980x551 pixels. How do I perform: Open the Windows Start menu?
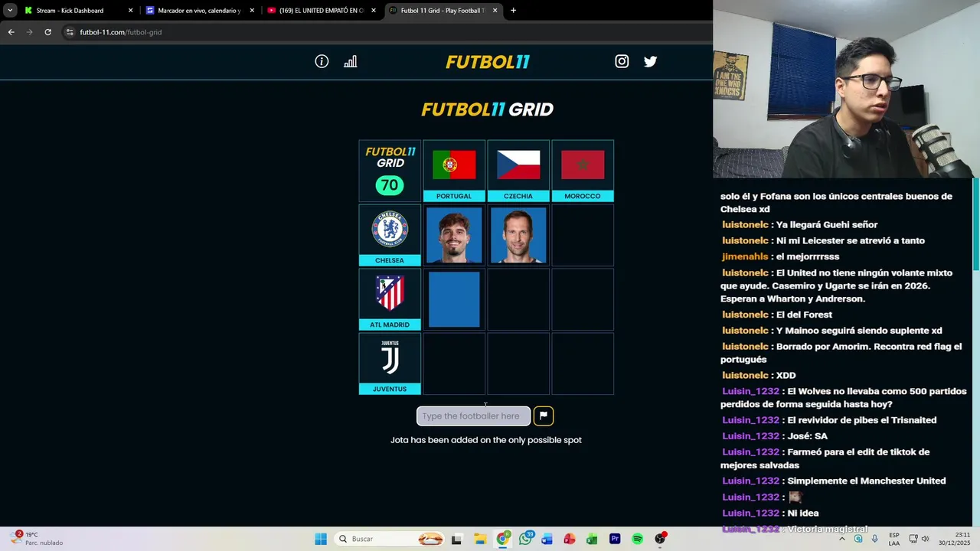pyautogui.click(x=321, y=539)
